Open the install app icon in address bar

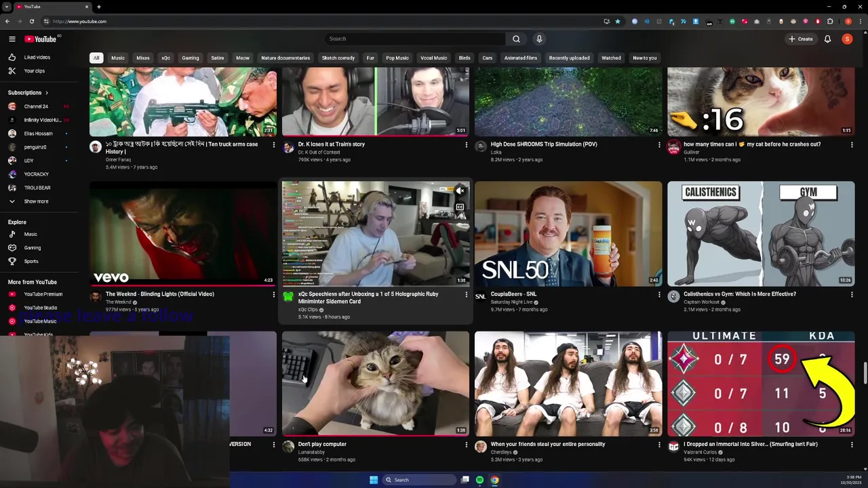[x=606, y=21]
